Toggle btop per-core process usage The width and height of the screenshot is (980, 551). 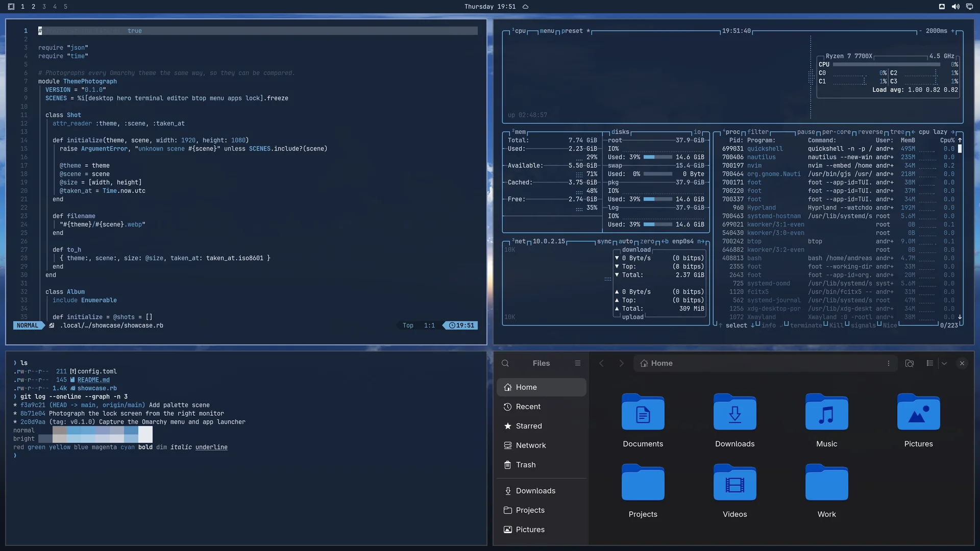click(x=836, y=132)
